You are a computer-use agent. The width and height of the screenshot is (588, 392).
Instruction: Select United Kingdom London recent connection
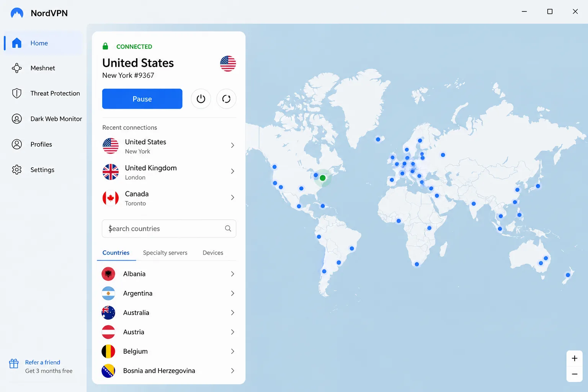pyautogui.click(x=168, y=172)
